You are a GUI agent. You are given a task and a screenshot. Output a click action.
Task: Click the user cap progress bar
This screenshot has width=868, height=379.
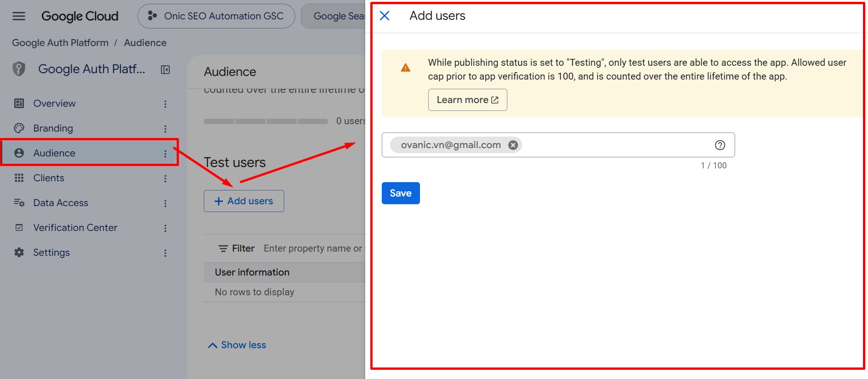266,121
